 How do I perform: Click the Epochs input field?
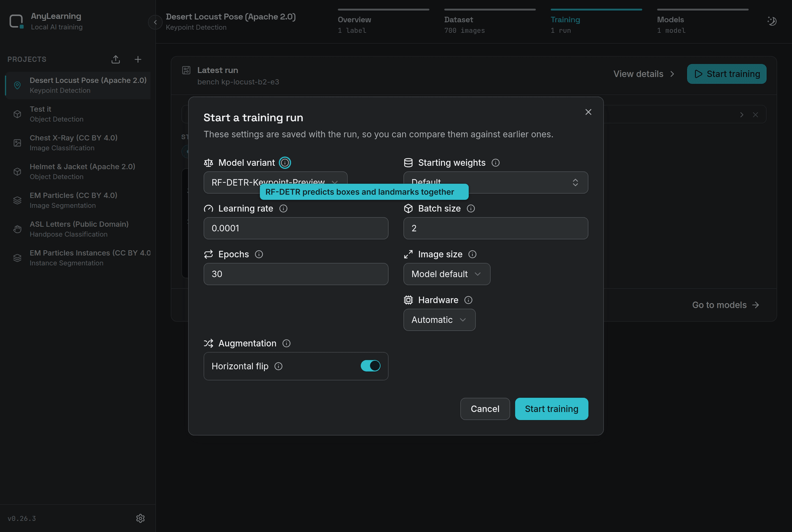[296, 274]
